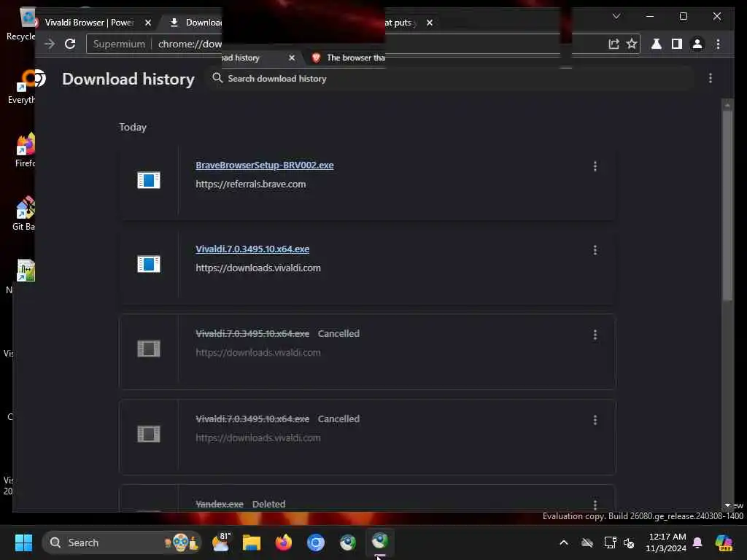This screenshot has height=560, width=747.
Task: Open the blue Chromium browser taskbar icon
Action: tap(315, 542)
